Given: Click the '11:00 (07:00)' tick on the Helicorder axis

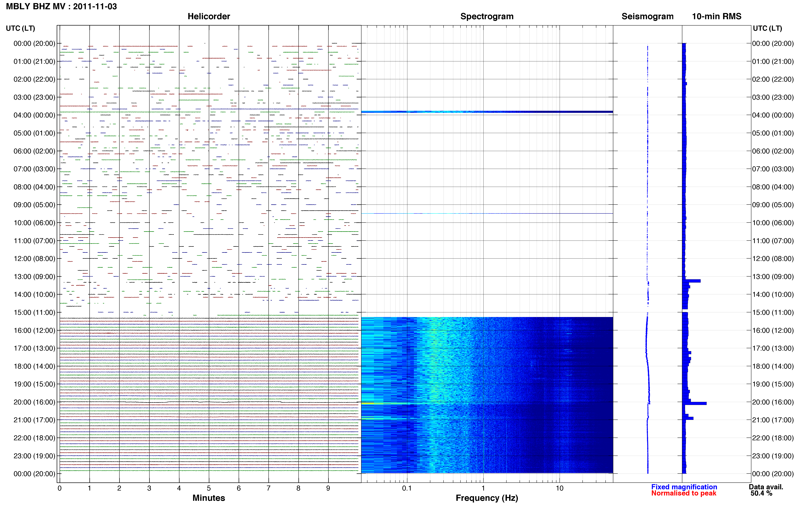Looking at the screenshot, I should tap(34, 241).
